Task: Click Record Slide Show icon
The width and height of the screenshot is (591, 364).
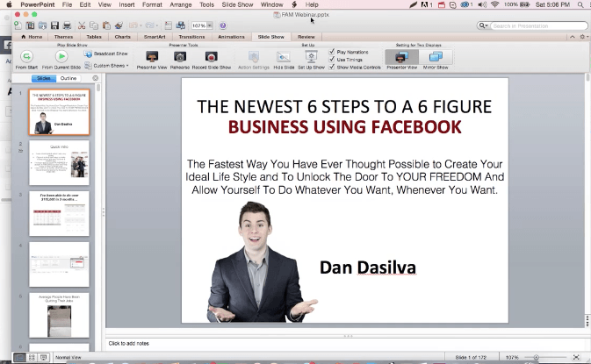Action: pyautogui.click(x=211, y=60)
